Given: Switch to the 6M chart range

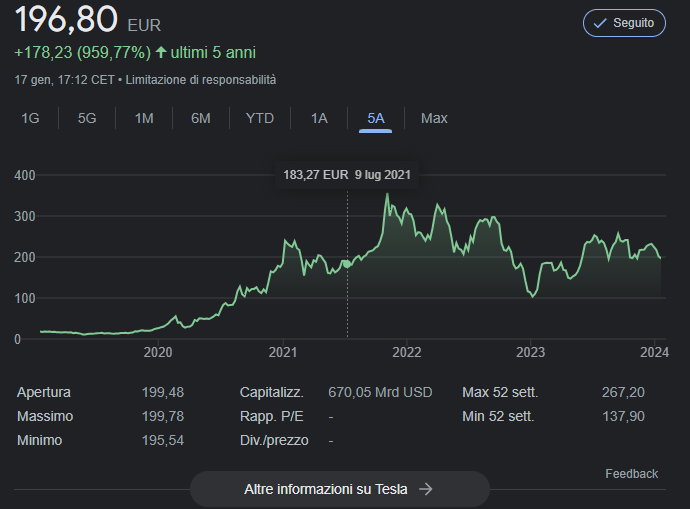Looking at the screenshot, I should [201, 118].
